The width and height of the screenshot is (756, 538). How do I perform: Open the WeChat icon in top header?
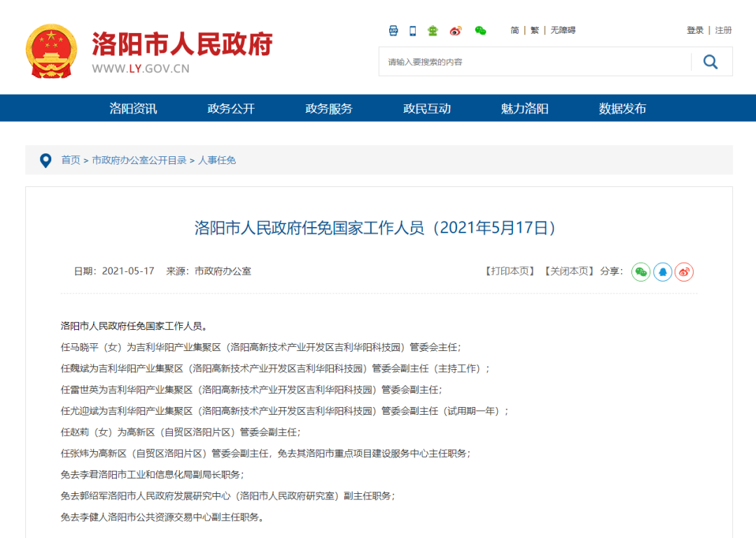pos(480,31)
